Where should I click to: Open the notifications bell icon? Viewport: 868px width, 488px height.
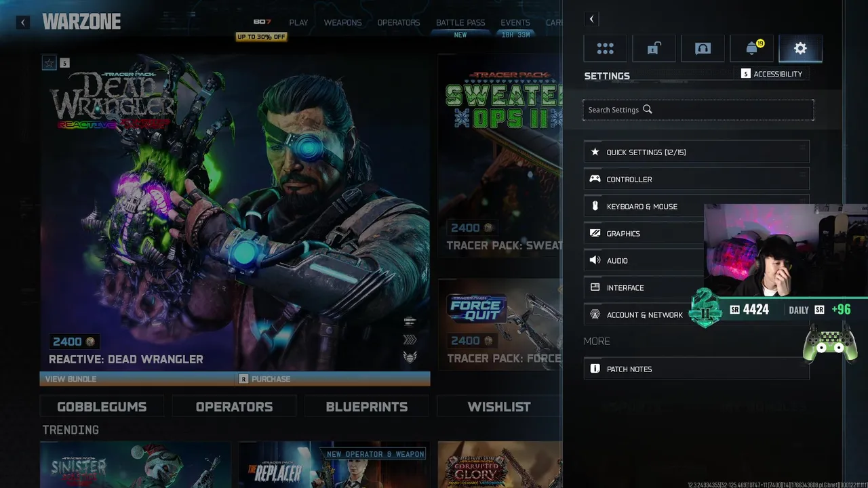pos(751,49)
